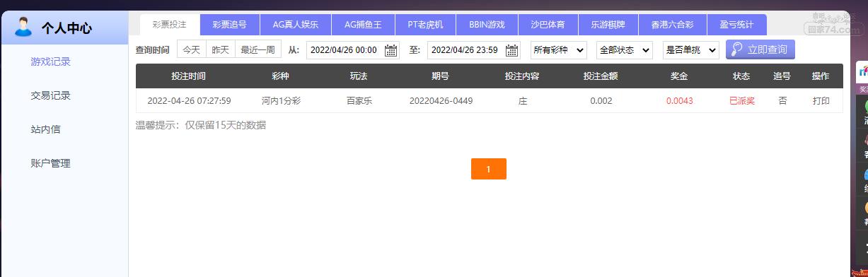The image size is (868, 277).
Task: Open 交易记录 in the sidebar
Action: click(x=51, y=95)
